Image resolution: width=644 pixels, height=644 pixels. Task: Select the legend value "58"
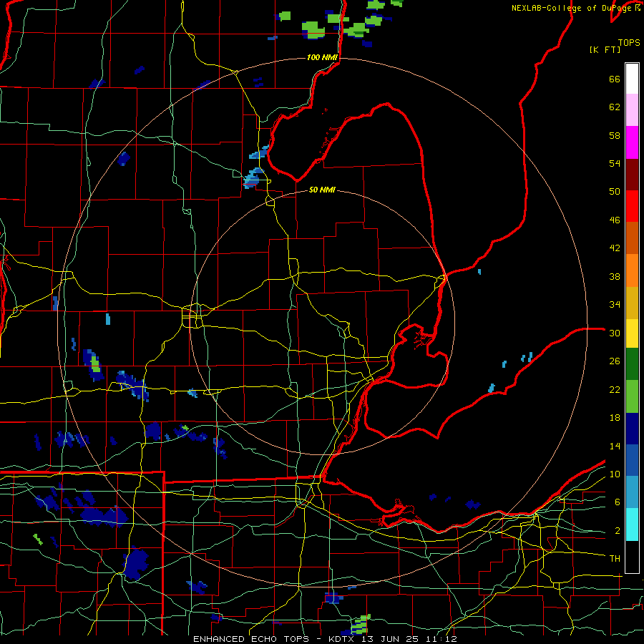coord(615,135)
